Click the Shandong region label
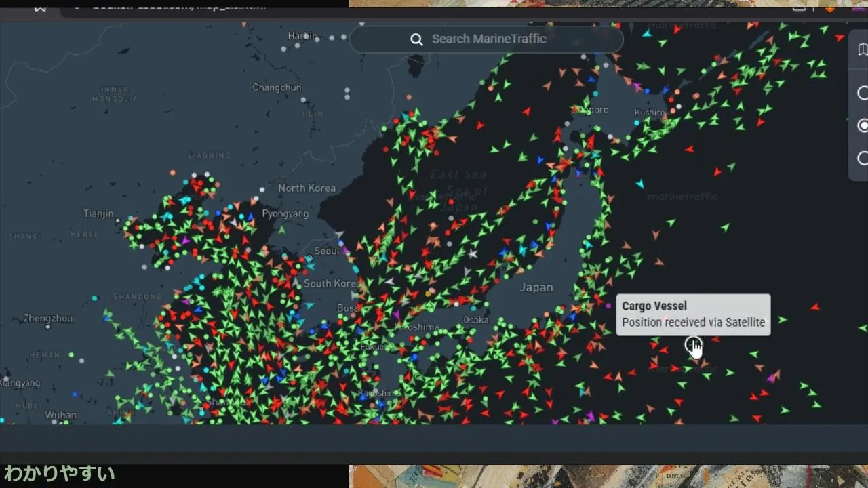 (138, 296)
